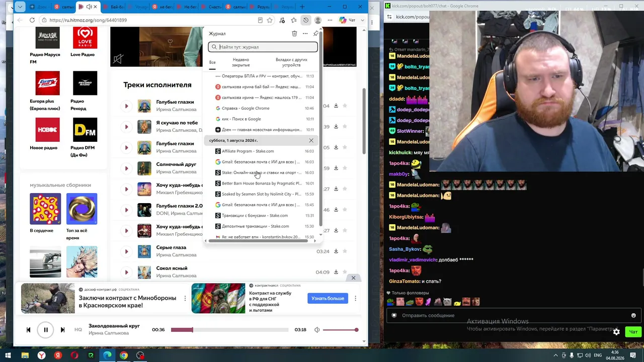Image resolution: width=644 pixels, height=362 pixels.
Task: Switch to the Счасть browser tab
Action: (211, 7)
